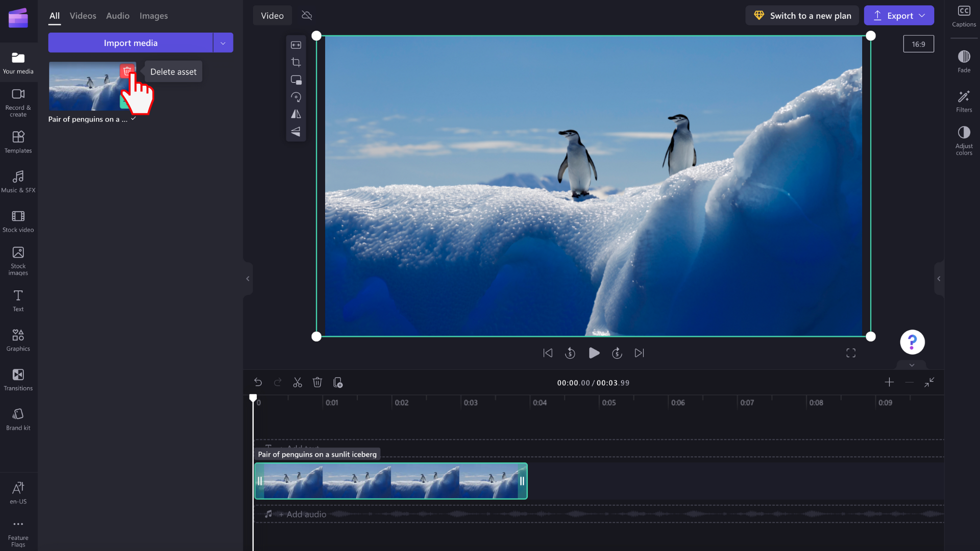This screenshot has width=980, height=551.
Task: Click the Delete asset button
Action: (173, 71)
